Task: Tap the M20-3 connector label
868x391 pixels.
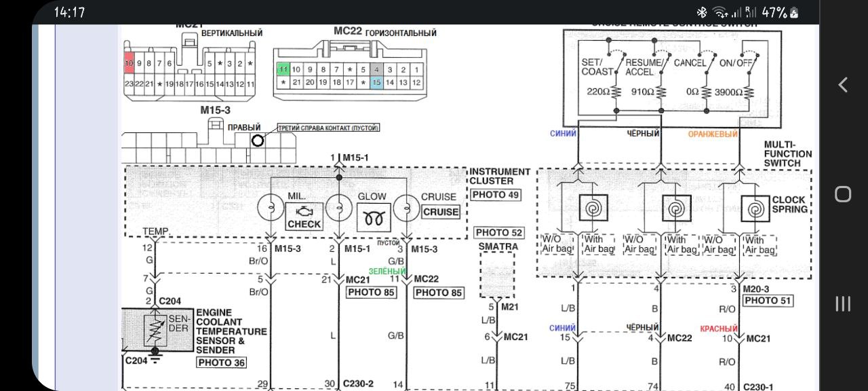Action: [759, 288]
